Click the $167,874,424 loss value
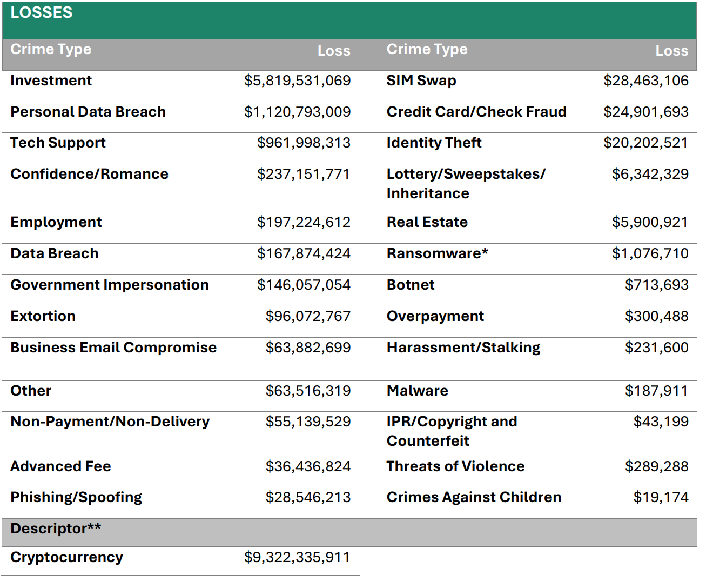Screen dimensions: 713x588 pos(304,253)
